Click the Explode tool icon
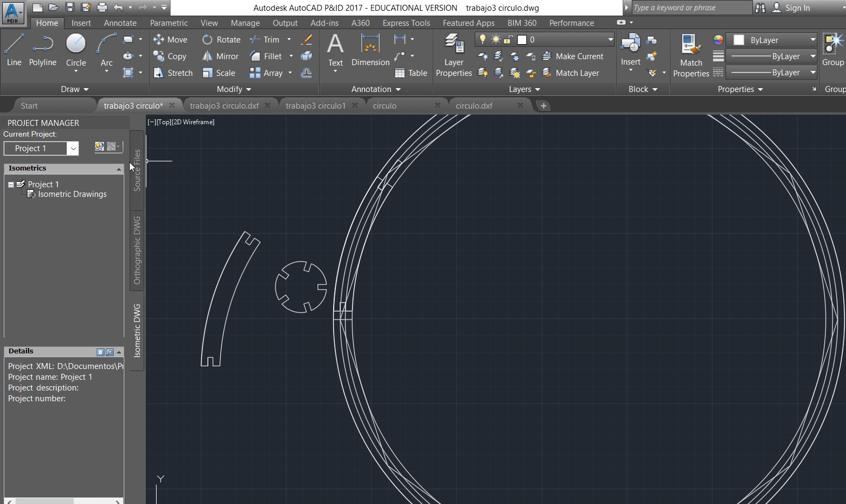846x504 pixels. coord(306,56)
